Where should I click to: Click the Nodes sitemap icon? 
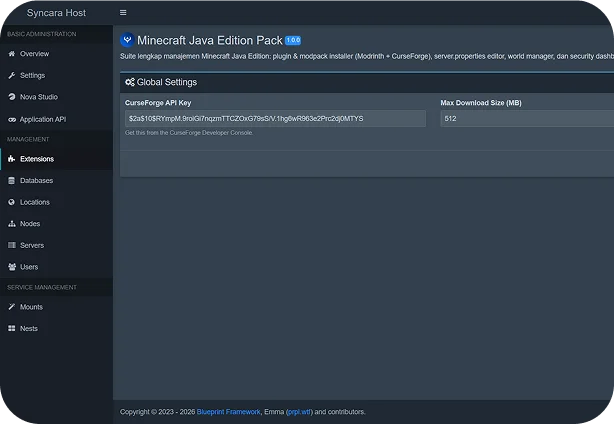point(12,224)
